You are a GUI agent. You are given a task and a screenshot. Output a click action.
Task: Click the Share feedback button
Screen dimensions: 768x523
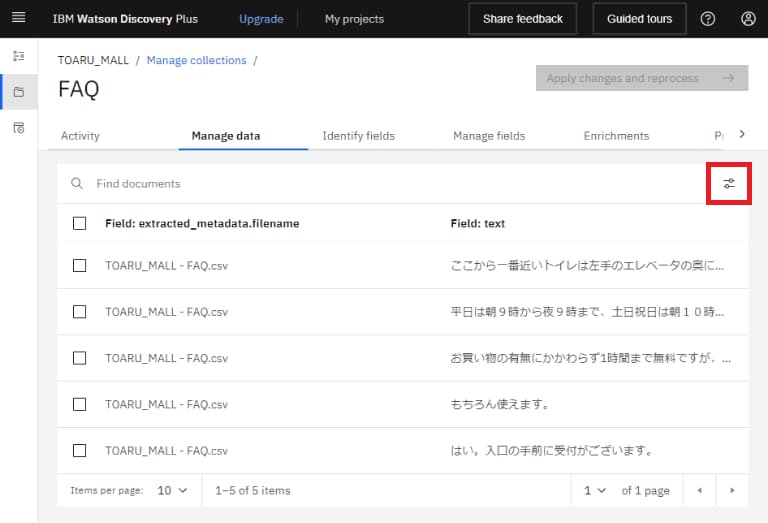coord(522,18)
